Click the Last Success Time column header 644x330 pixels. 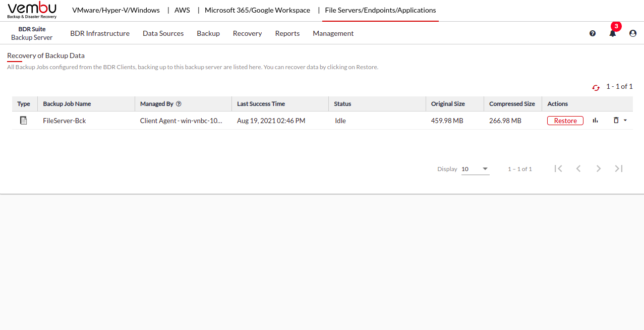click(261, 104)
